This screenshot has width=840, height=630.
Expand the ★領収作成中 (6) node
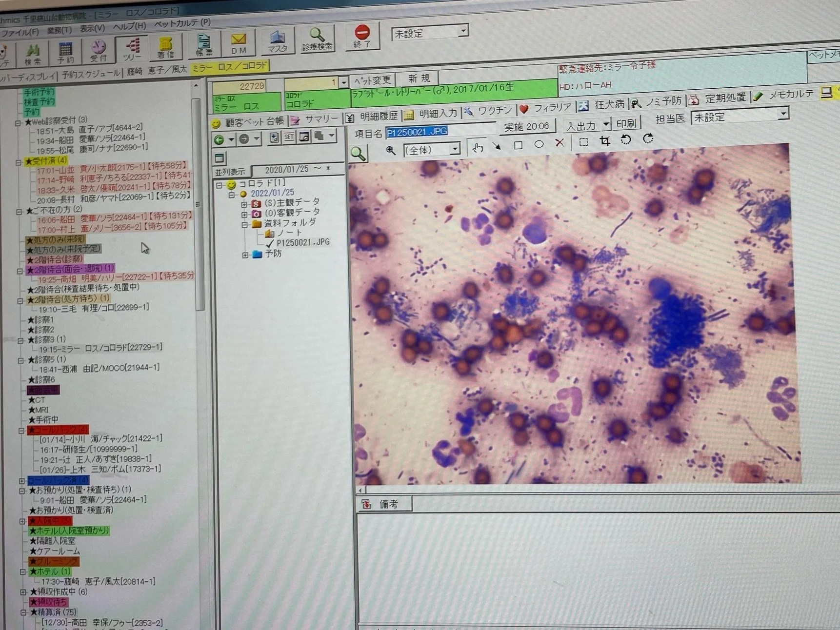(x=23, y=592)
